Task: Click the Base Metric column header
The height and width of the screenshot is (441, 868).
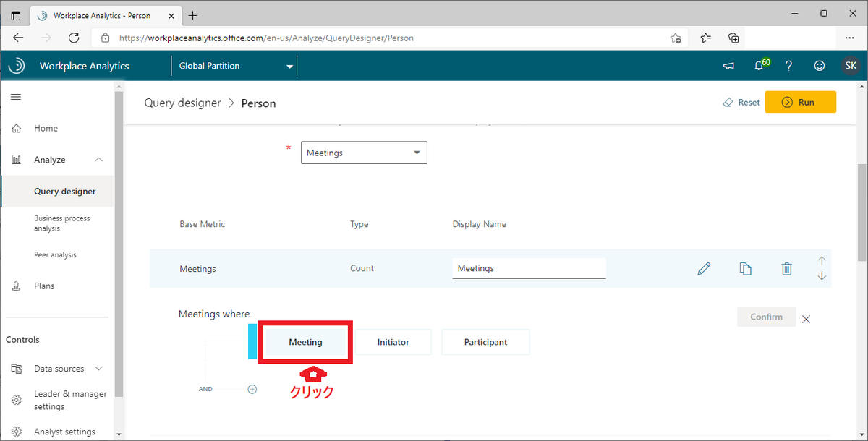Action: pyautogui.click(x=202, y=224)
